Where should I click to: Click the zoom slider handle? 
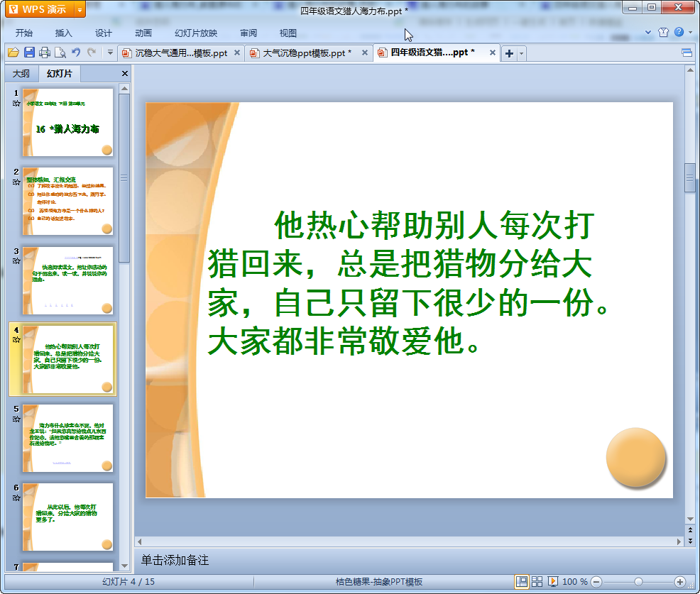638,582
